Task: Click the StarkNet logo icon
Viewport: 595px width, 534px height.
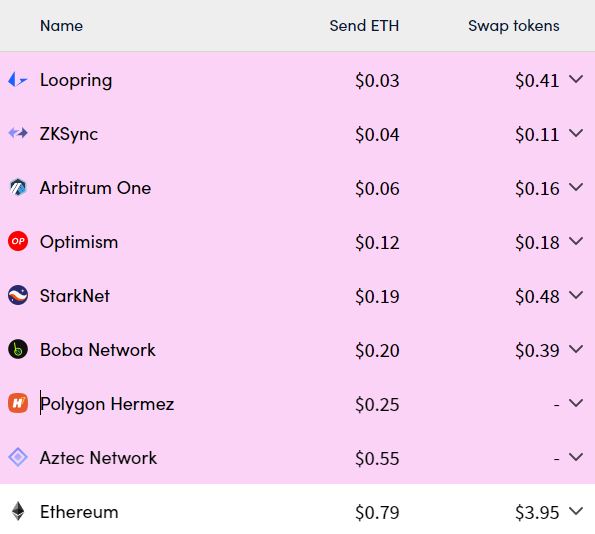Action: [18, 295]
